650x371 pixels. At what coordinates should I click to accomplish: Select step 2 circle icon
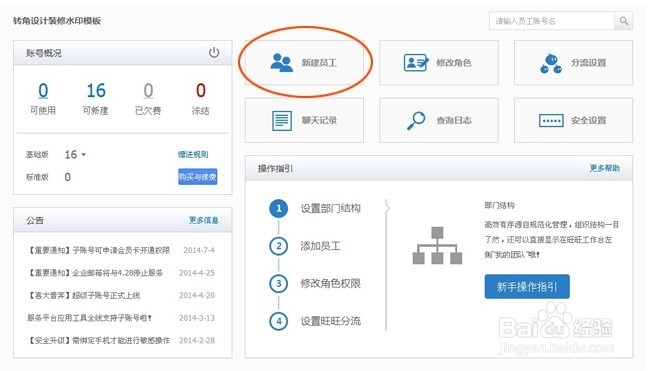[279, 246]
